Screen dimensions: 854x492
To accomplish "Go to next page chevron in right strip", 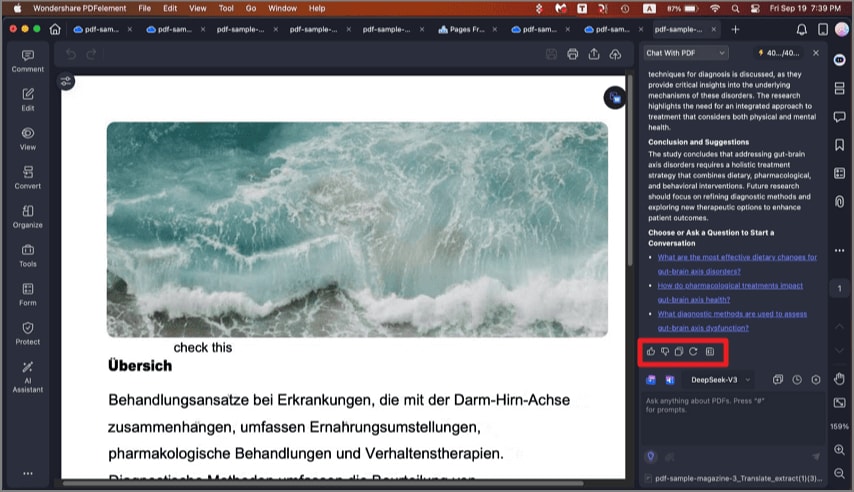I will (x=839, y=350).
